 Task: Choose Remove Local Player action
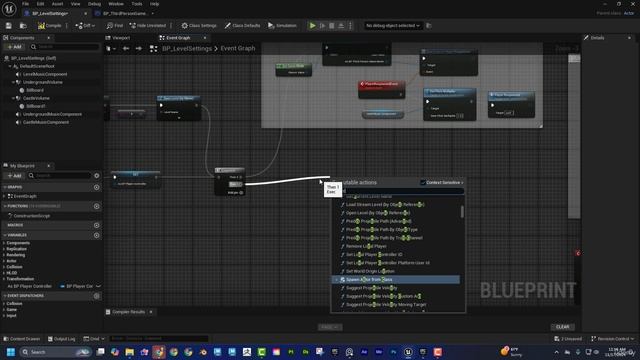366,246
